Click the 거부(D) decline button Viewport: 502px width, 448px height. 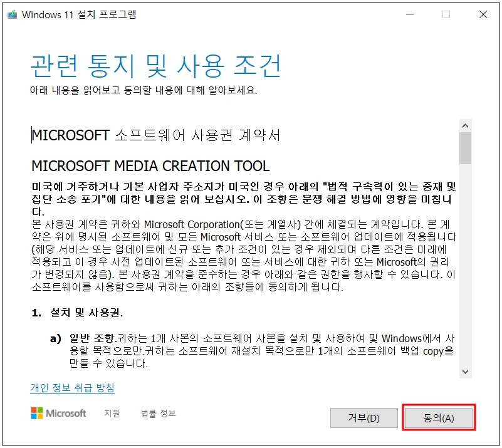pyautogui.click(x=364, y=417)
